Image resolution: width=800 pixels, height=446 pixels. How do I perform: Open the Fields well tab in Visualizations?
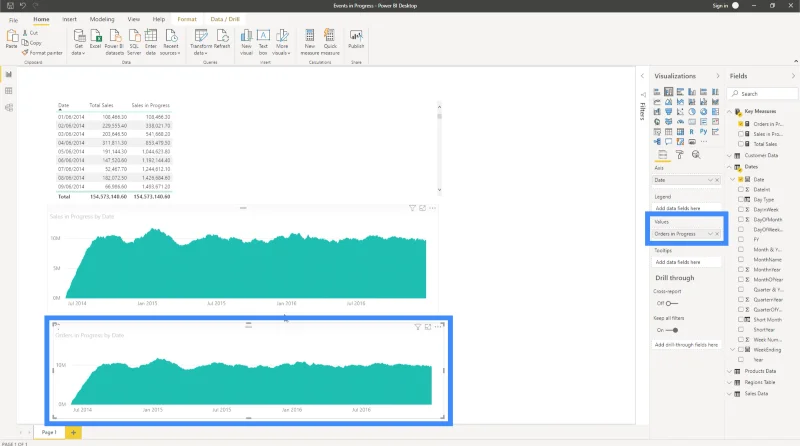tap(663, 155)
